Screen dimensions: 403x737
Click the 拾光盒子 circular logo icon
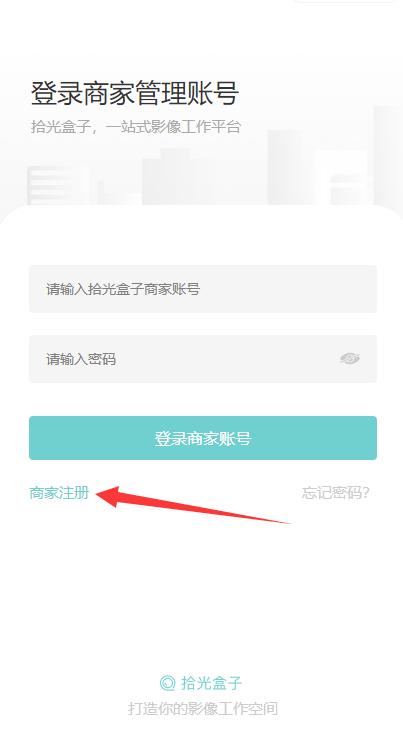coord(167,682)
